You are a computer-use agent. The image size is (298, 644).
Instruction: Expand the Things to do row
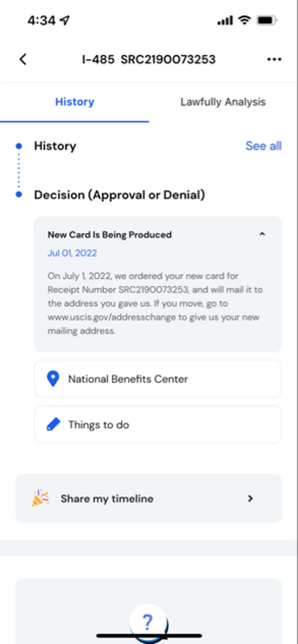click(158, 425)
